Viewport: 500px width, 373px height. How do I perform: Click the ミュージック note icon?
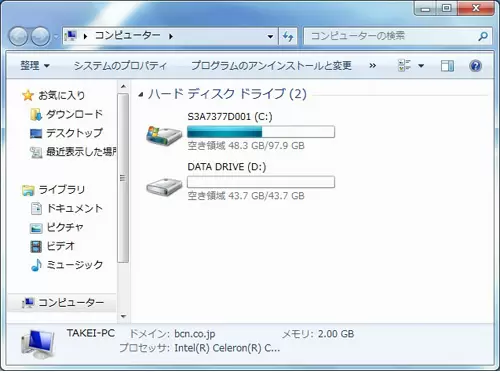[x=36, y=265]
